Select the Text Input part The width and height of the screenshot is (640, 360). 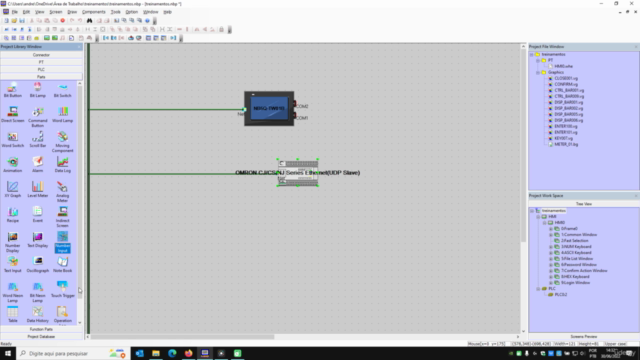point(13,265)
